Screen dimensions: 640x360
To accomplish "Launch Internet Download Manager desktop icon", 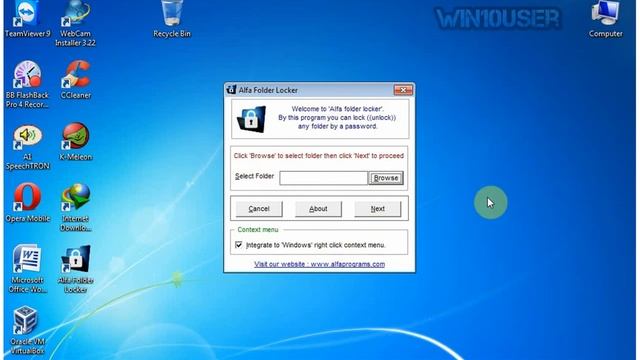I will 76,208.
